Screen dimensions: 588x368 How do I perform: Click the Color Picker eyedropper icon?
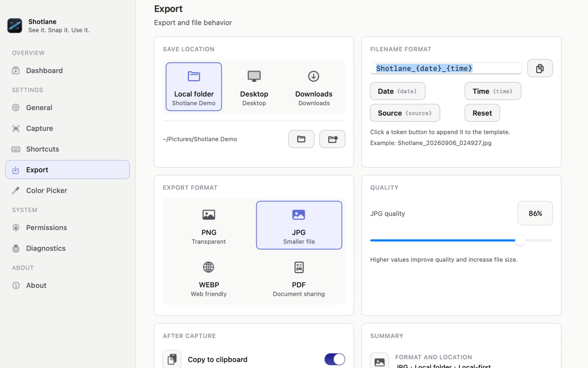point(16,191)
